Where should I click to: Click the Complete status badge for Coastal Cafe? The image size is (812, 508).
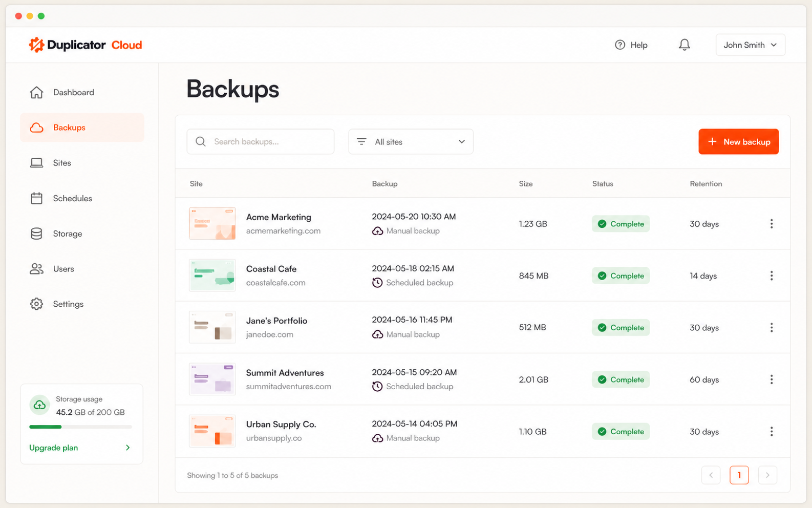[621, 276]
